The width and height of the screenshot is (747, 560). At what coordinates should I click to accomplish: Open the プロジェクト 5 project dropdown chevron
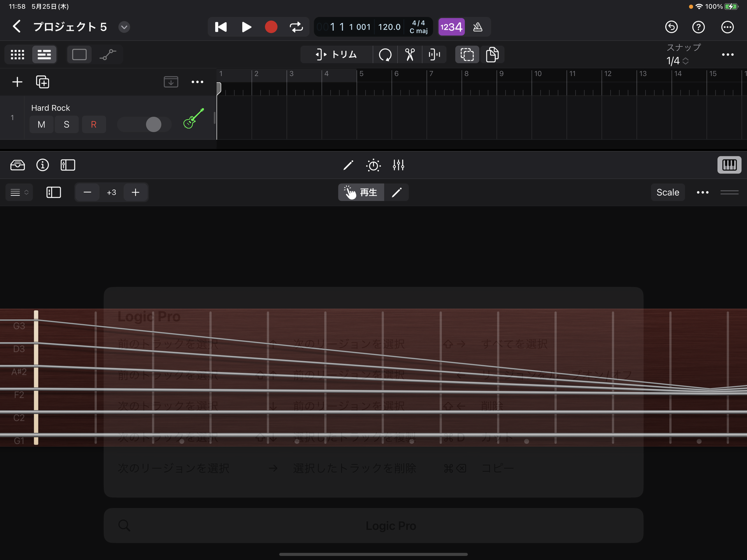click(124, 27)
